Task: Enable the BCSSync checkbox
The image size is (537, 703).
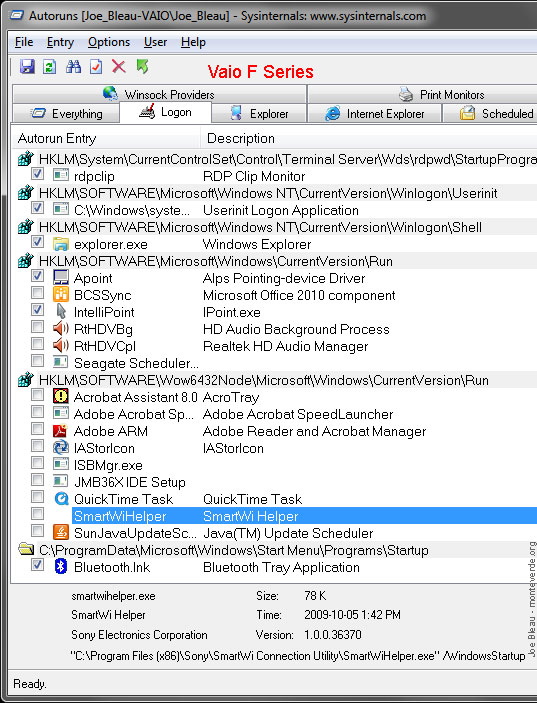Action: click(x=37, y=293)
